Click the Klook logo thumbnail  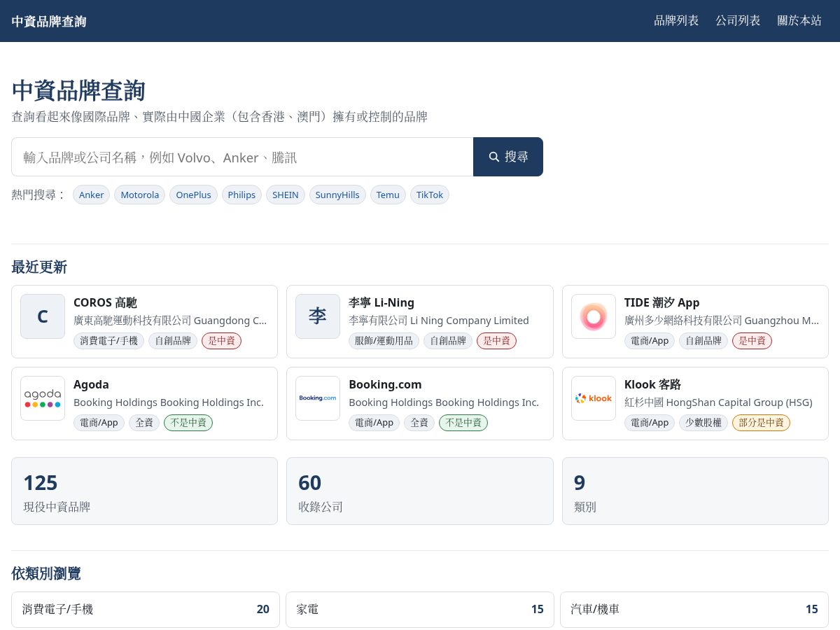pyautogui.click(x=594, y=398)
